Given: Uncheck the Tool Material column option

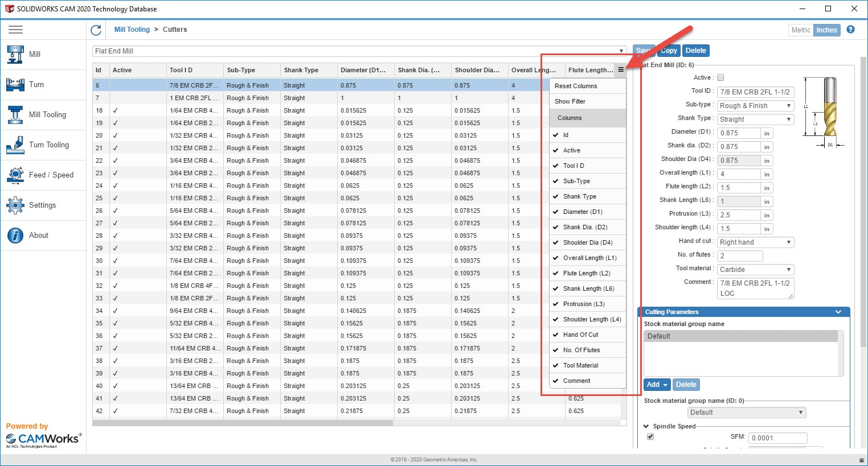Looking at the screenshot, I should click(x=588, y=365).
